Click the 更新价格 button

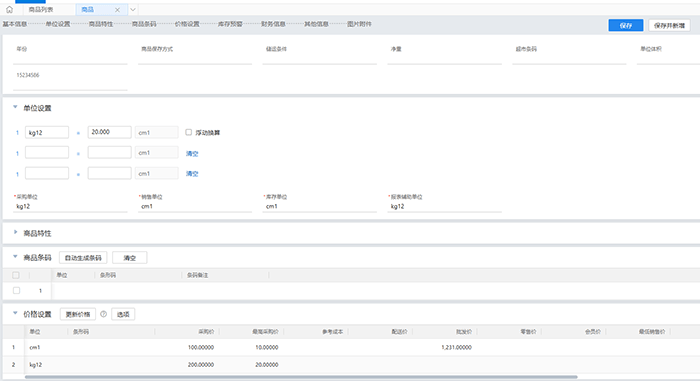(78, 314)
